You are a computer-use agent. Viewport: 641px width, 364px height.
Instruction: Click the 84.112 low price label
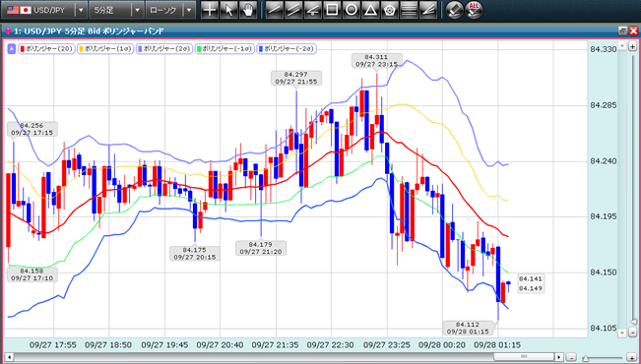point(468,328)
